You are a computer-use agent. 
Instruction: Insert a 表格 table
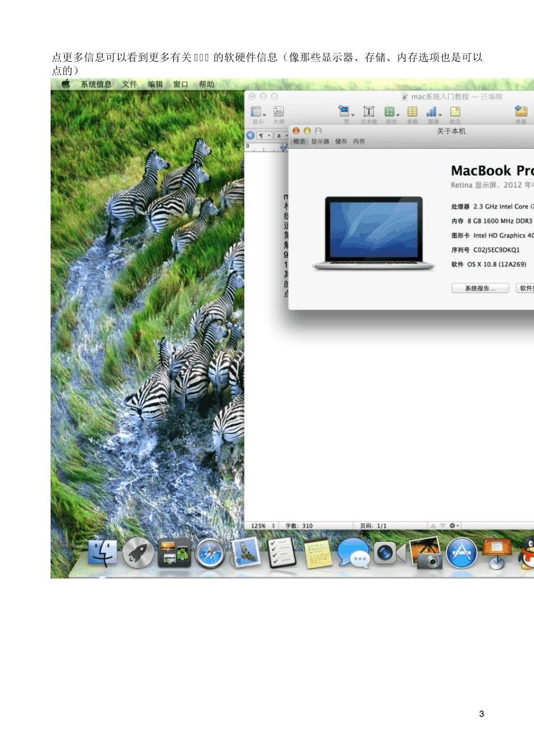[412, 112]
